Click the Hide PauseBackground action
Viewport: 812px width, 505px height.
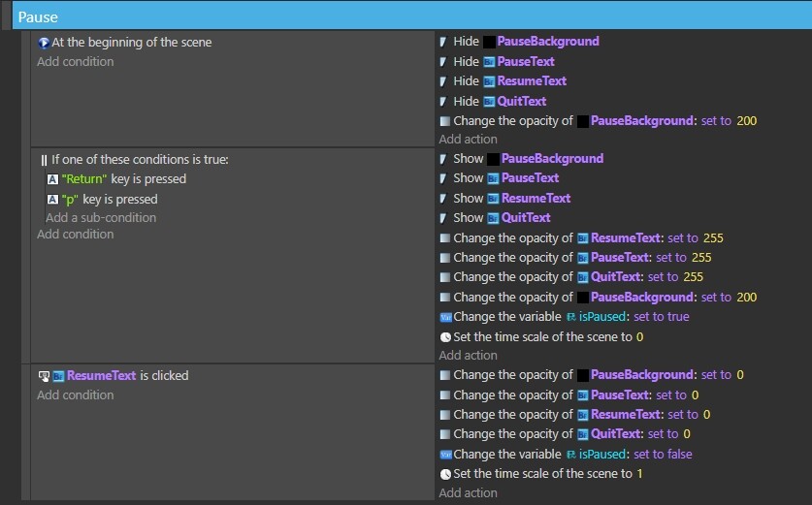coord(519,42)
